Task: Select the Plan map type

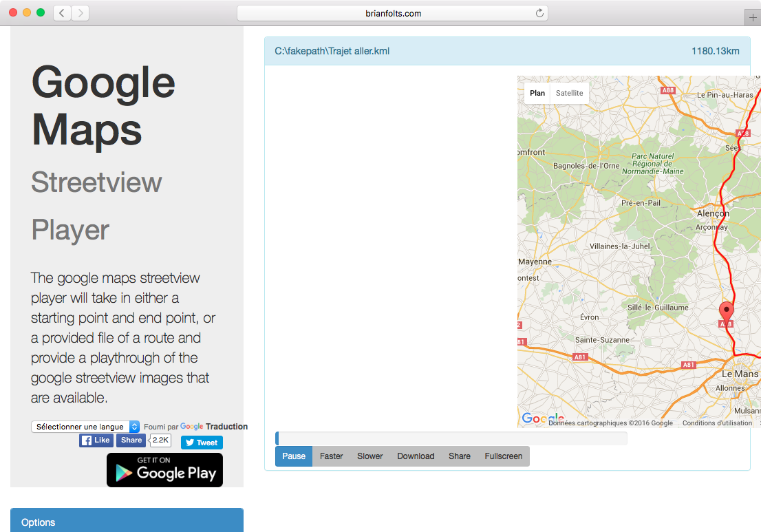Action: coord(537,93)
